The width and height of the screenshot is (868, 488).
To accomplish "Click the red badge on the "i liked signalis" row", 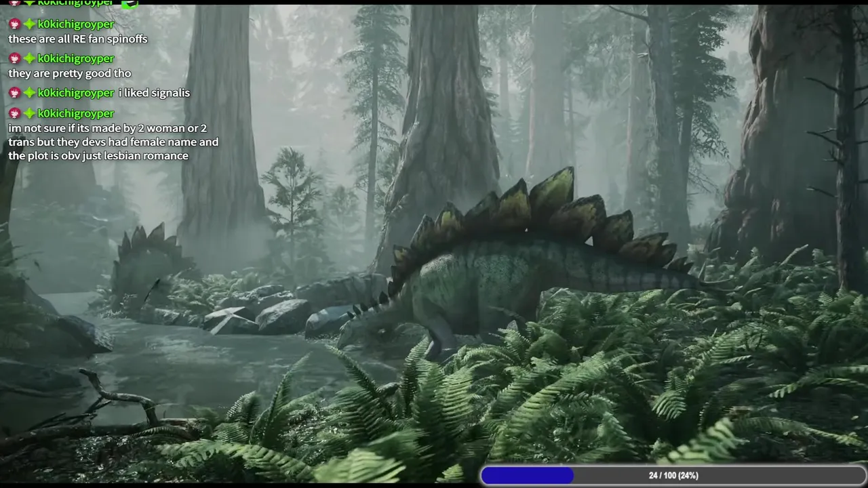I will pyautogui.click(x=14, y=93).
